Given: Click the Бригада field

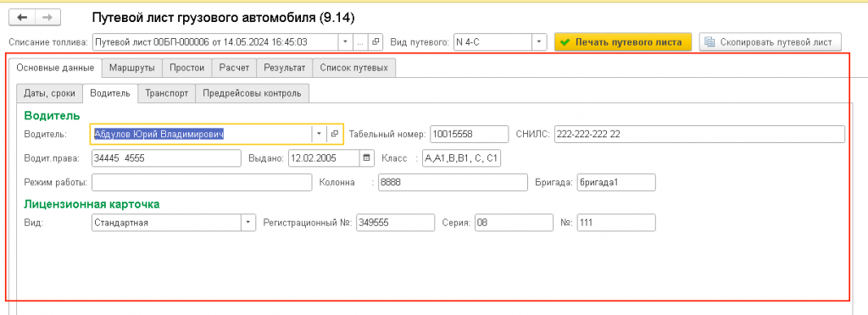Looking at the screenshot, I should pos(616,182).
